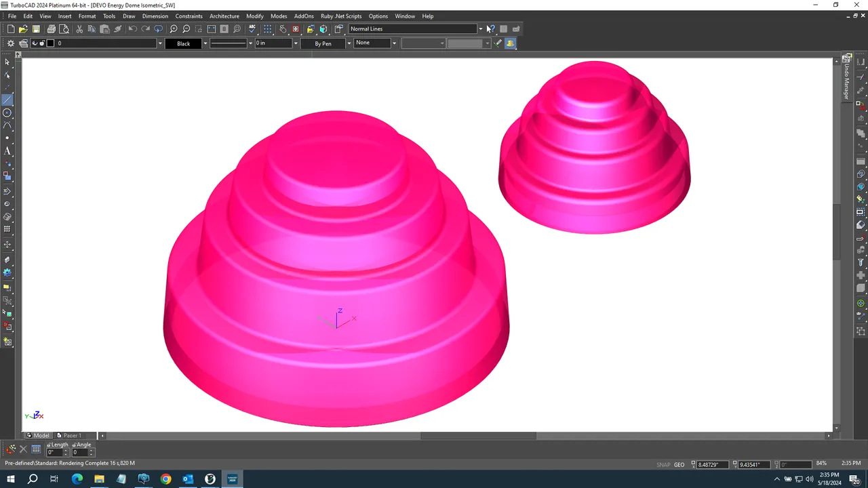
Task: Click the Undo arrow icon
Action: (132, 28)
